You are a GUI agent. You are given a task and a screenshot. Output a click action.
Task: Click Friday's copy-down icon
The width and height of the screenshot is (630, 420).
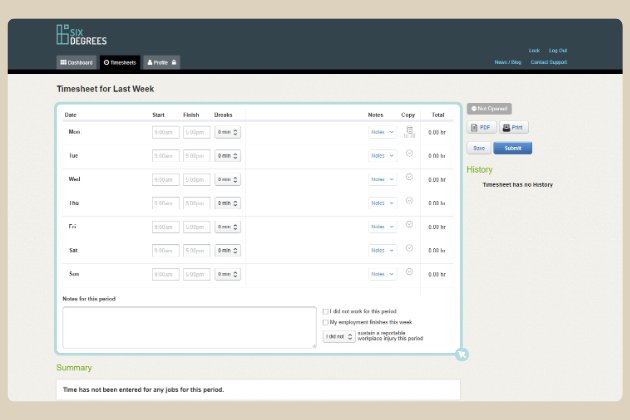pos(408,225)
